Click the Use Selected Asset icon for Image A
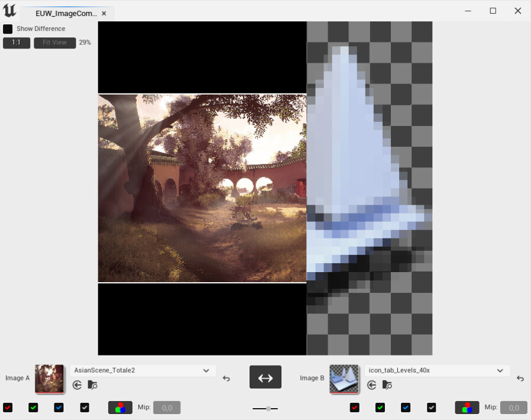 [x=77, y=385]
